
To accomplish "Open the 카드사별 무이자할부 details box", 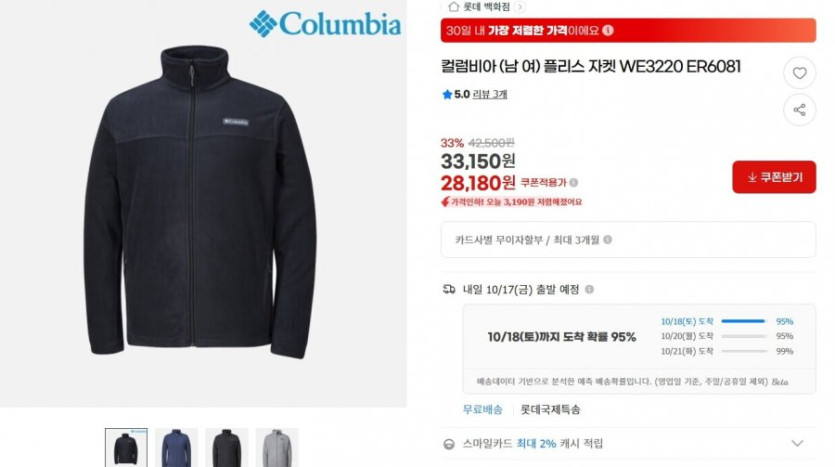I will coord(628,240).
